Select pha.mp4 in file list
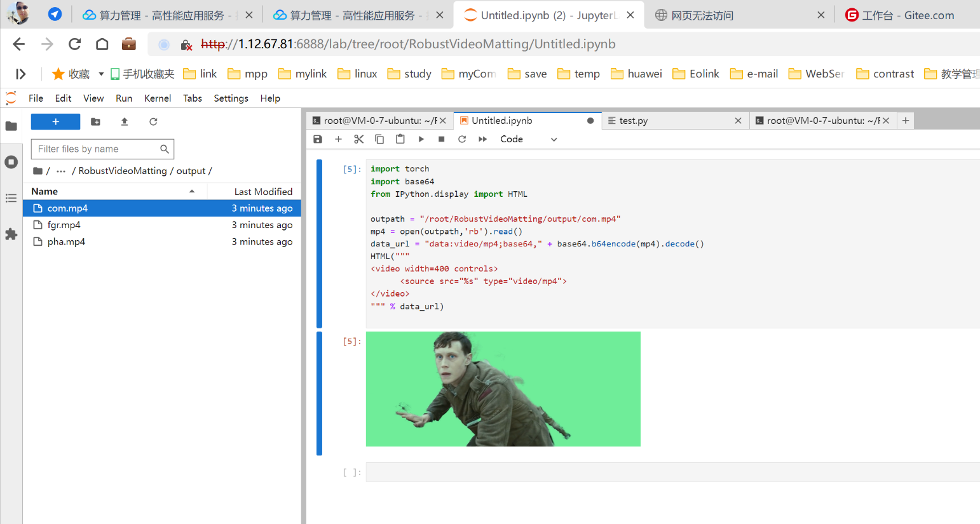Image resolution: width=980 pixels, height=524 pixels. point(162,241)
